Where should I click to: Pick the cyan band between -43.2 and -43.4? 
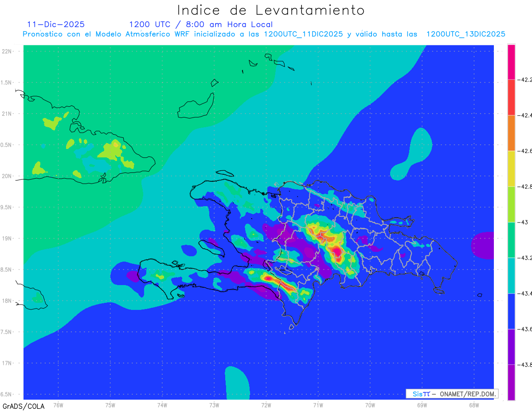[x=511, y=275]
